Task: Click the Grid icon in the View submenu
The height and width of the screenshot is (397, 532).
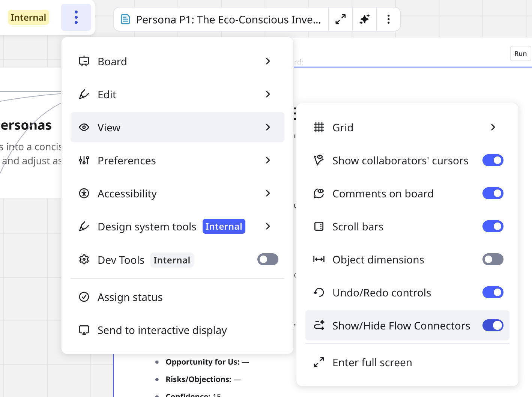Action: pyautogui.click(x=319, y=128)
